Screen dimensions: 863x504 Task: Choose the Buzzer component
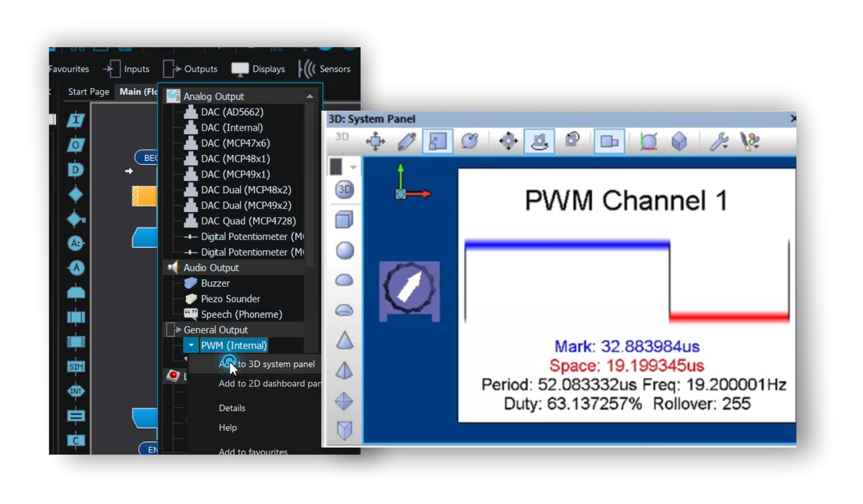pos(207,283)
